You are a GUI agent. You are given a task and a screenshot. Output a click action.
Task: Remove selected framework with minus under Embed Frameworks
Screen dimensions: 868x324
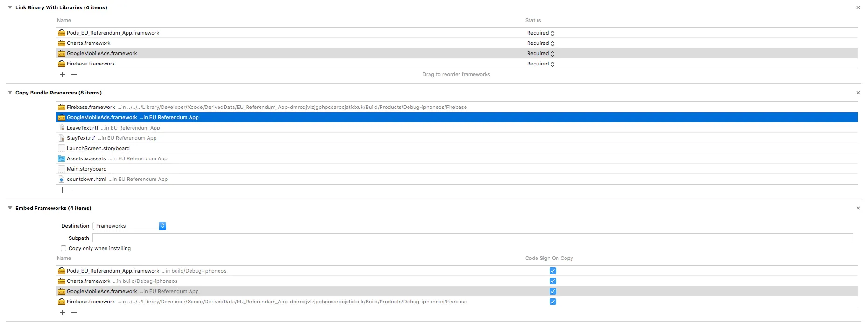74,312
